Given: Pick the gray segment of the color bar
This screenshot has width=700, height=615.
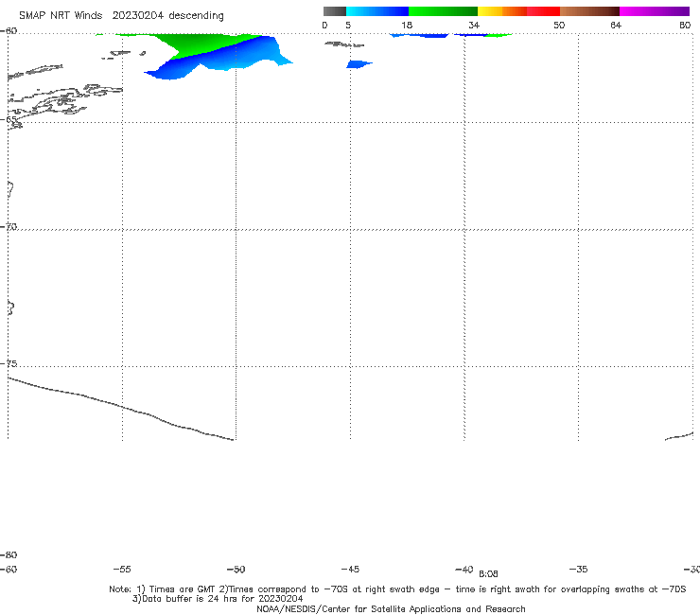Looking at the screenshot, I should (x=334, y=11).
